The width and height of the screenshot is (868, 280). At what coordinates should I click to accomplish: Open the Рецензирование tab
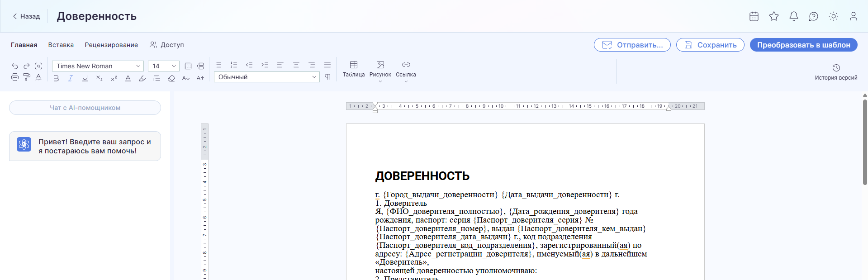[111, 45]
